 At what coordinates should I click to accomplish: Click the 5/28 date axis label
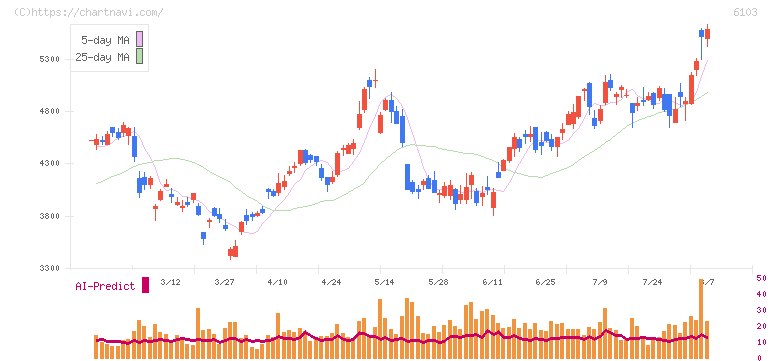pos(438,282)
